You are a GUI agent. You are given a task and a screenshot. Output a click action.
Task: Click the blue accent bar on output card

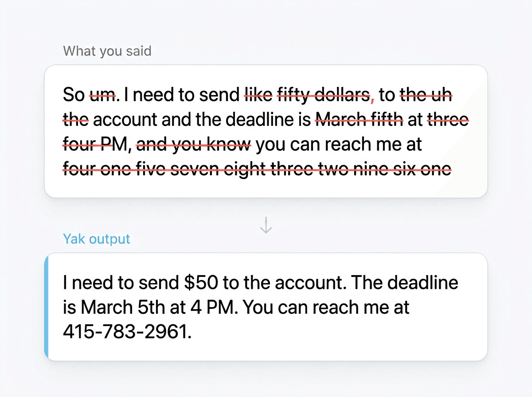point(47,307)
